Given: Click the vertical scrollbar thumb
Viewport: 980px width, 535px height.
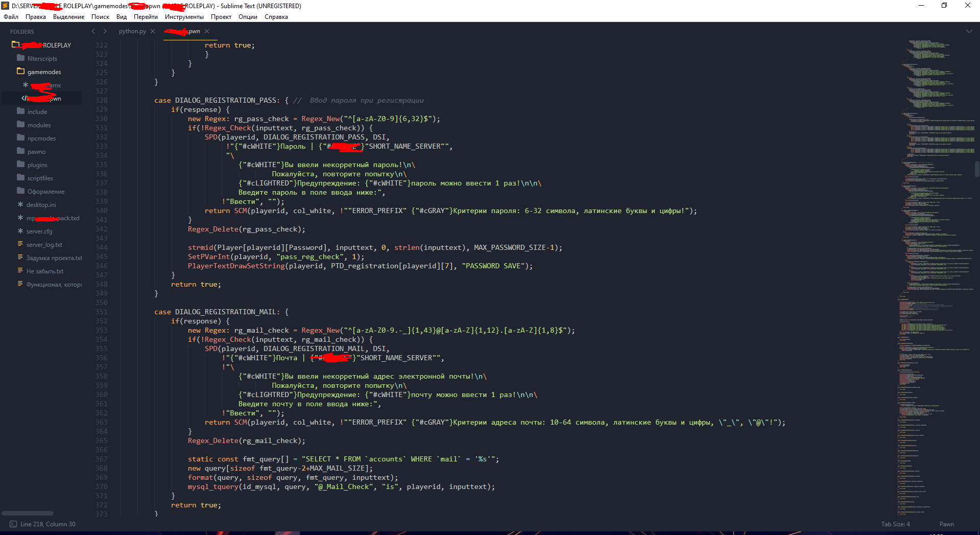Looking at the screenshot, I should pos(977,169).
